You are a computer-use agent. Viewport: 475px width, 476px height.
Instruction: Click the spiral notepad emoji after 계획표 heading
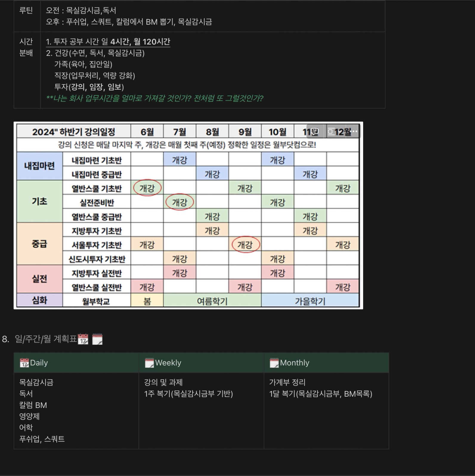[x=97, y=339]
